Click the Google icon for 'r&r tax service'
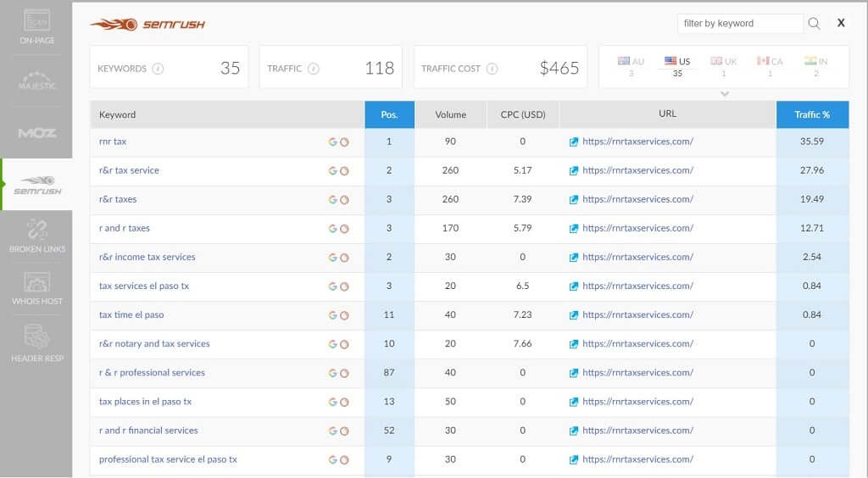The width and height of the screenshot is (868, 478). click(332, 171)
